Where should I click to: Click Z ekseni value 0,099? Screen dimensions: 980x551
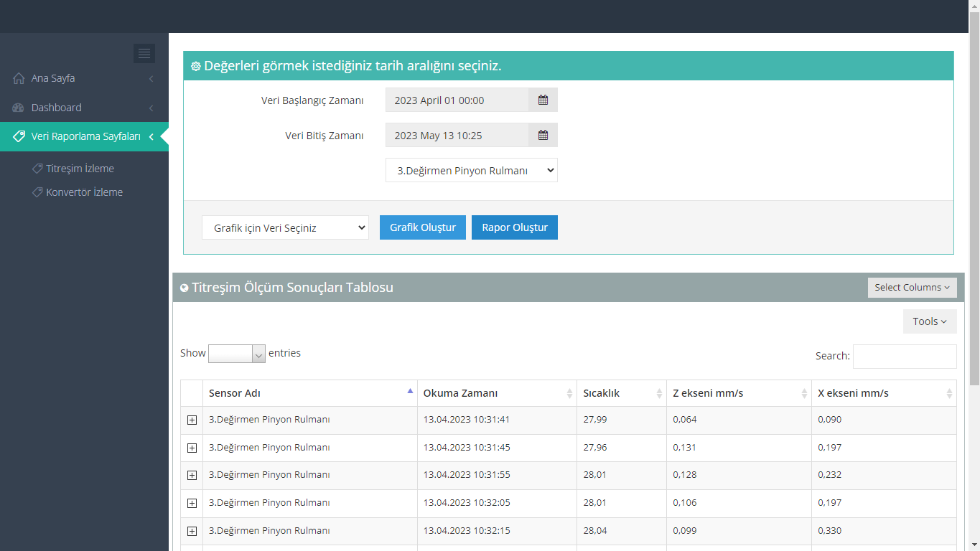pos(685,531)
